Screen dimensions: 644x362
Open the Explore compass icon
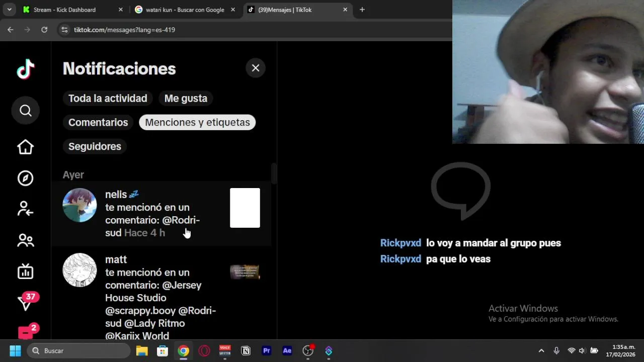pyautogui.click(x=25, y=178)
